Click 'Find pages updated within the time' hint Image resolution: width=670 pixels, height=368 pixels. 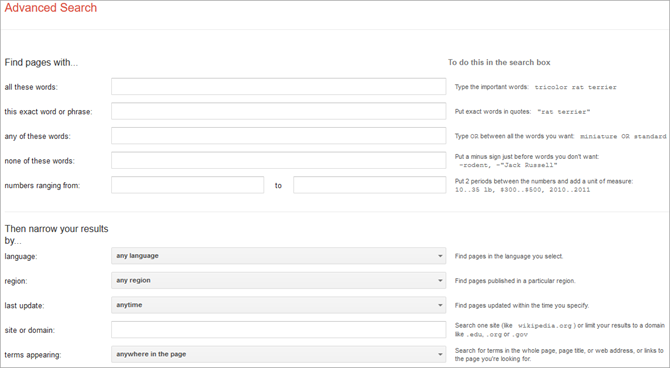[x=522, y=306]
